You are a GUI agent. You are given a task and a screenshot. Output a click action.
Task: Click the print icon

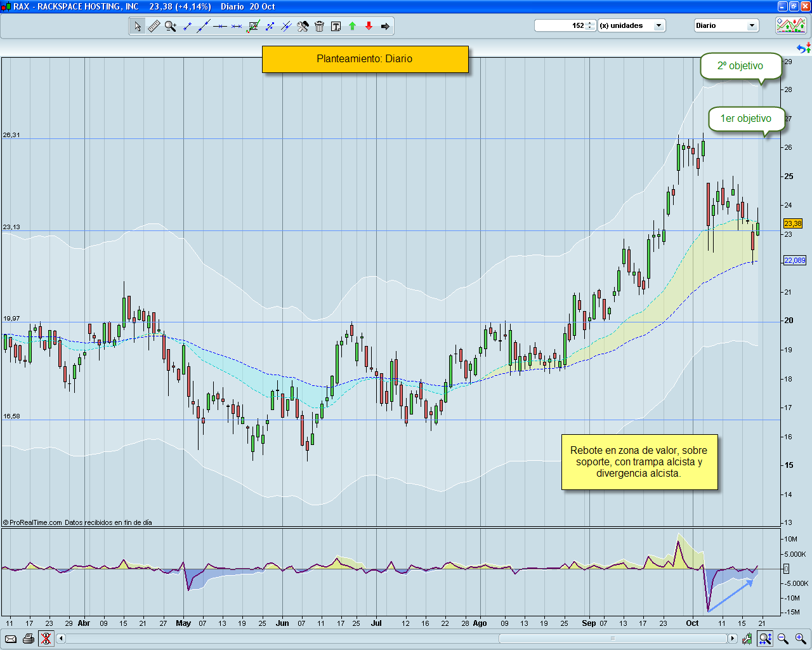[29, 639]
